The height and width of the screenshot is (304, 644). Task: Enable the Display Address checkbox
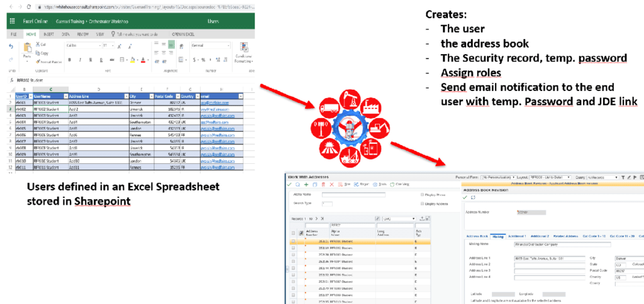click(422, 204)
